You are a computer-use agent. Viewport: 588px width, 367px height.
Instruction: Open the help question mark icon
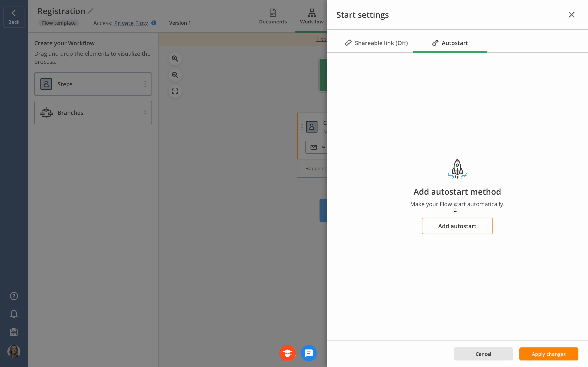(x=14, y=296)
